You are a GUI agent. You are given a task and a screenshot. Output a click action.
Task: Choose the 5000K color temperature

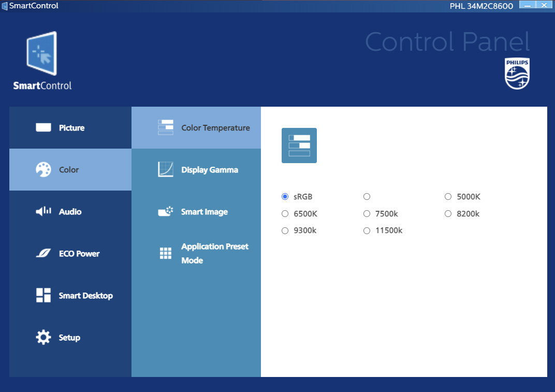448,197
